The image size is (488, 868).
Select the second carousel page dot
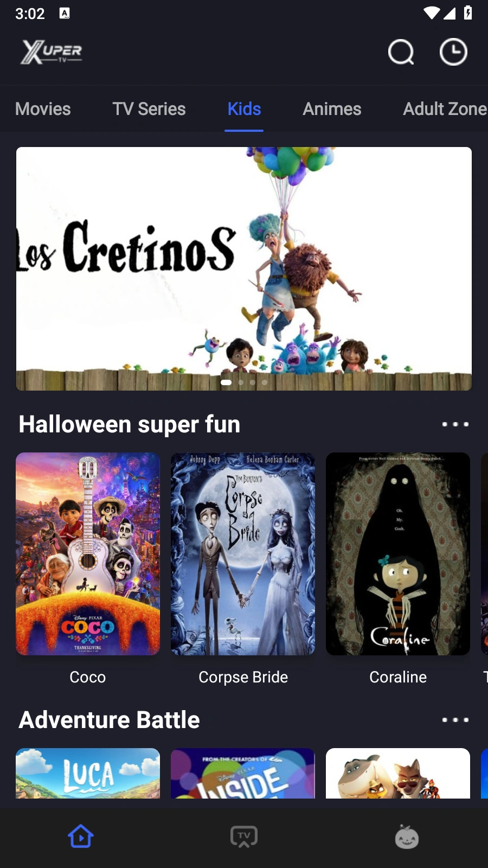(x=241, y=382)
